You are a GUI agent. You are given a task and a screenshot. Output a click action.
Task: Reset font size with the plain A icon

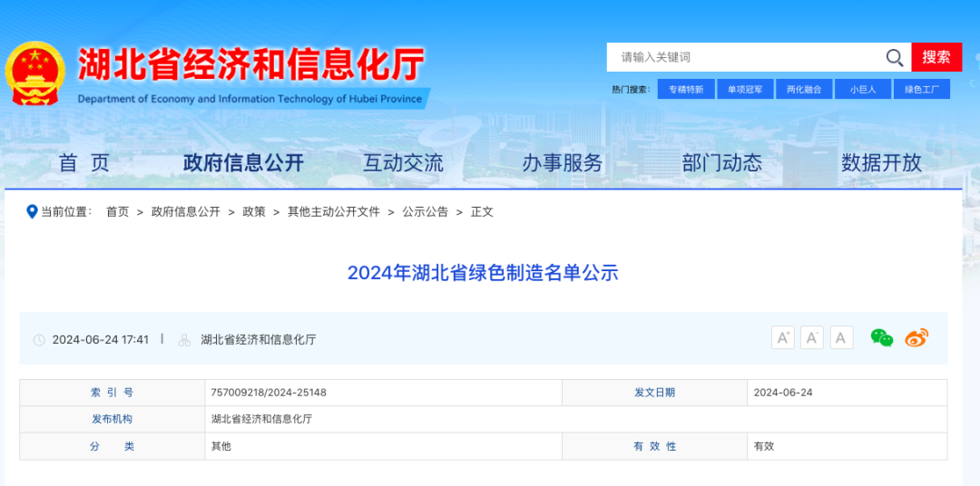click(x=842, y=338)
